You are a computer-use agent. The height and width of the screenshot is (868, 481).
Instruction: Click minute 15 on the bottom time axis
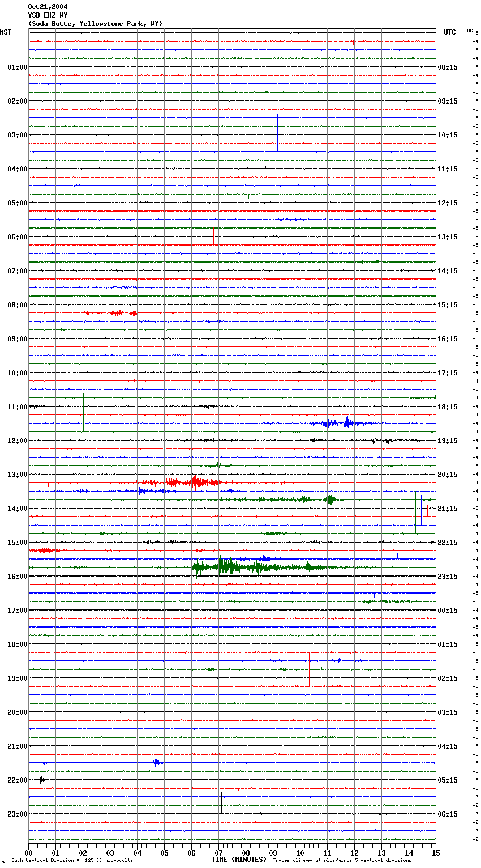click(x=436, y=853)
